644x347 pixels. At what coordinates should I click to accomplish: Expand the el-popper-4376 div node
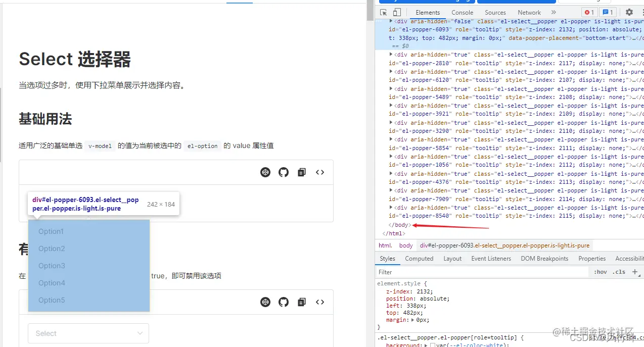pos(391,174)
